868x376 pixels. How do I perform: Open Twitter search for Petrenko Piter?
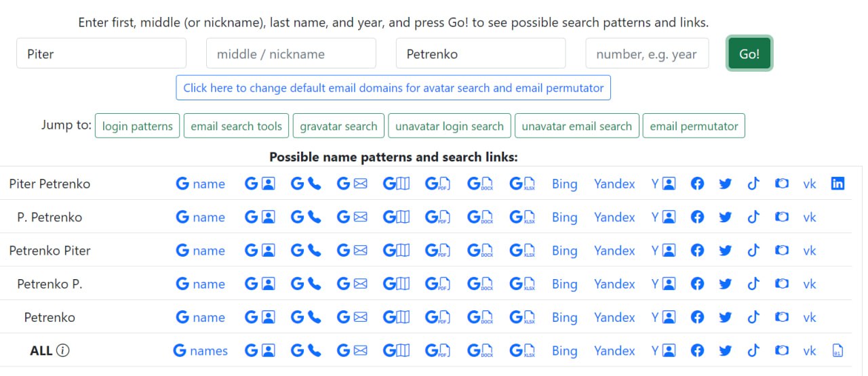[x=725, y=251]
